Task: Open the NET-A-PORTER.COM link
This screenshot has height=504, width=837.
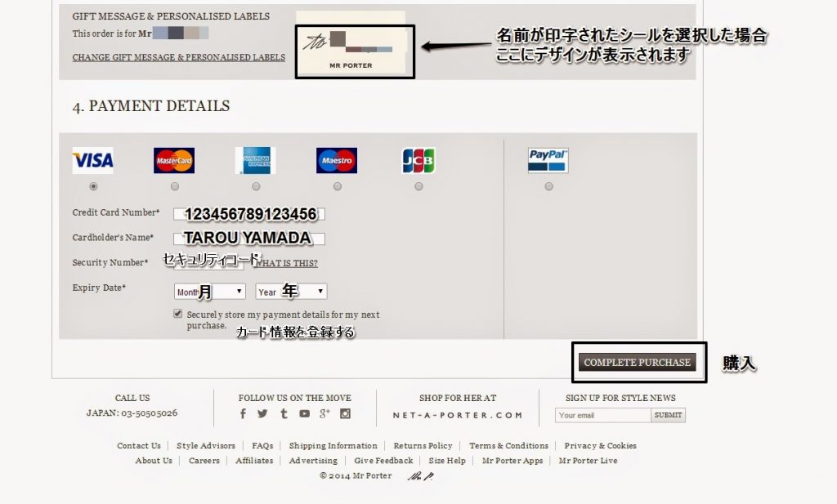Action: click(x=458, y=415)
